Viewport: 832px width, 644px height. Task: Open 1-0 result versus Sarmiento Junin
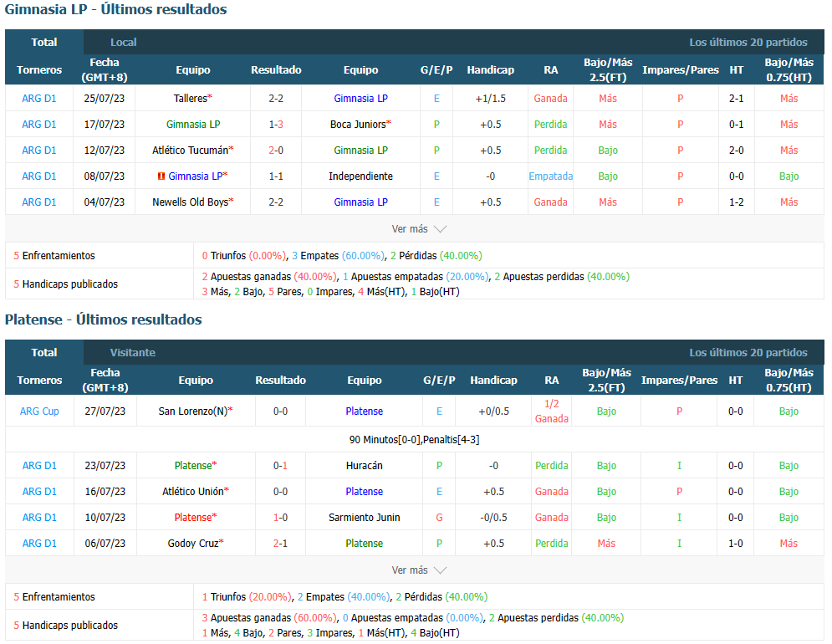click(x=280, y=518)
